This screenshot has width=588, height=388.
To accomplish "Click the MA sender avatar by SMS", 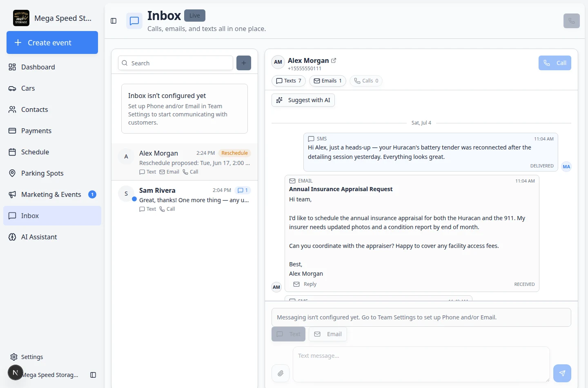I will (x=566, y=167).
